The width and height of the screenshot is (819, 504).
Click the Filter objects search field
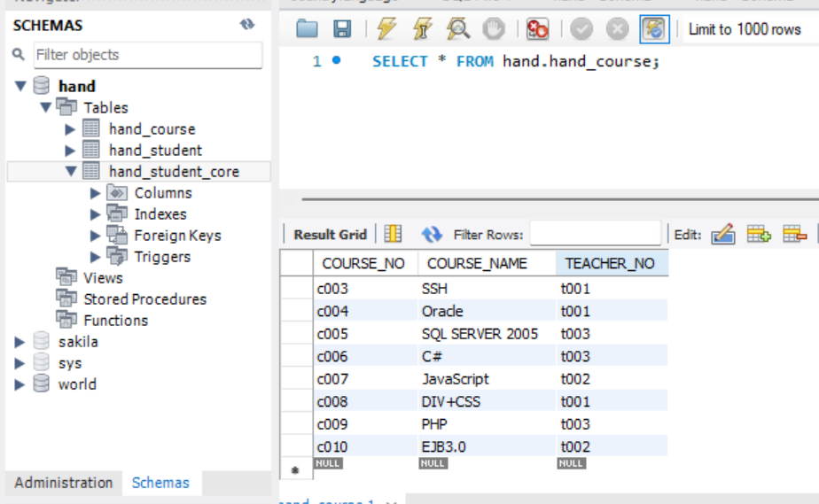pyautogui.click(x=148, y=55)
